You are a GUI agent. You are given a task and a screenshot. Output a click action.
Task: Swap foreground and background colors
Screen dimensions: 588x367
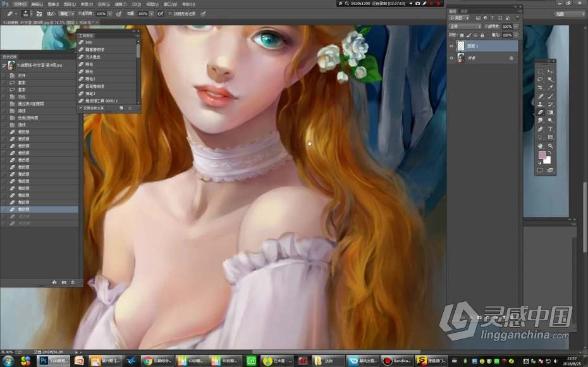click(x=549, y=152)
